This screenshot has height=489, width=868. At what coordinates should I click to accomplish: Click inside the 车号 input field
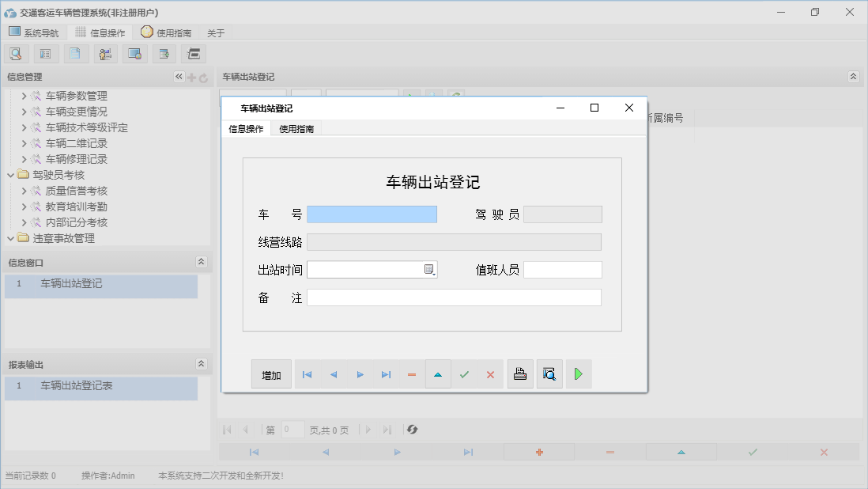click(x=372, y=214)
